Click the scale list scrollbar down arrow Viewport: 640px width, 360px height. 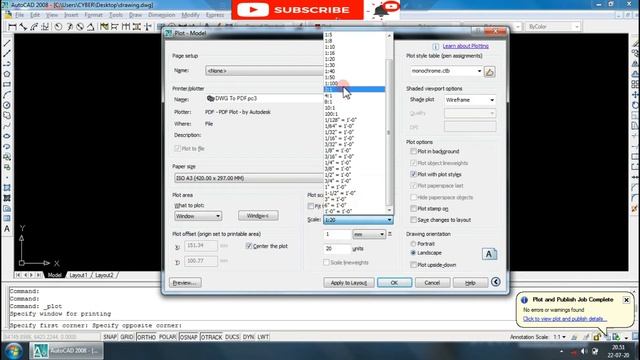(x=389, y=210)
